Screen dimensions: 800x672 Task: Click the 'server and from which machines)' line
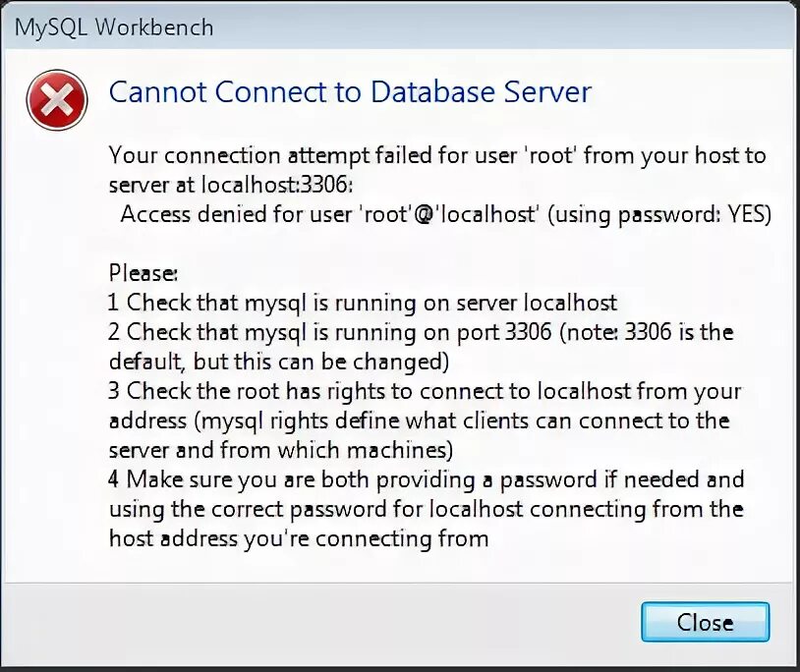(x=281, y=450)
